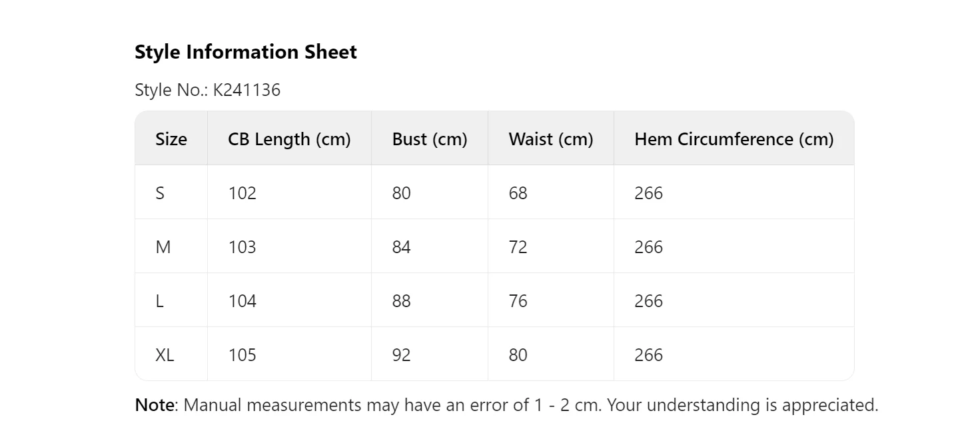Click the bold Note label
The width and height of the screenshot is (980, 447).
155,405
